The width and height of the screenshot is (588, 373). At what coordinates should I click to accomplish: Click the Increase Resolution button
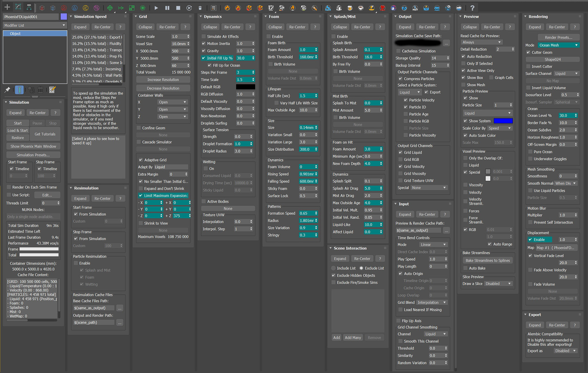pyautogui.click(x=163, y=80)
